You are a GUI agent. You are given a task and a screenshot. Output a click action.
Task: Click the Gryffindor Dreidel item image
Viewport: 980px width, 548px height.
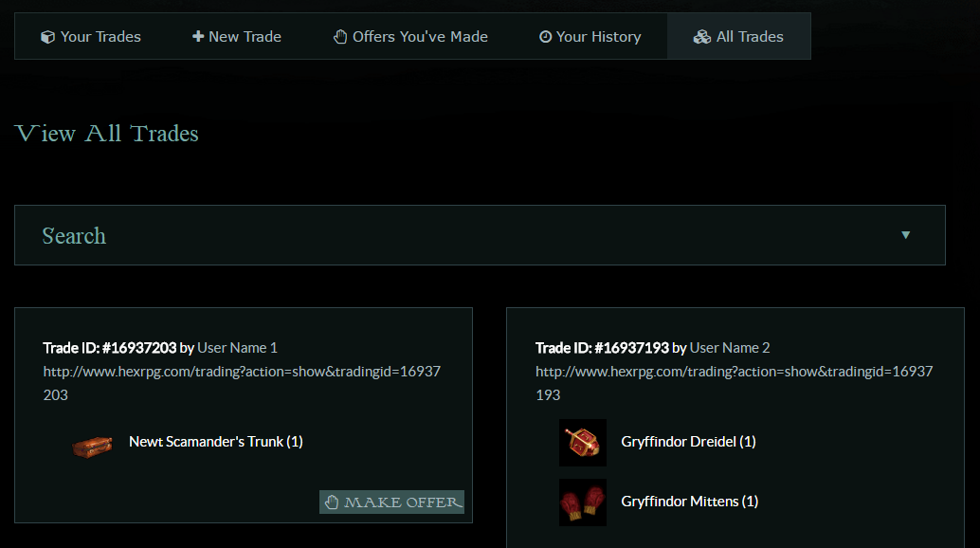tap(583, 443)
